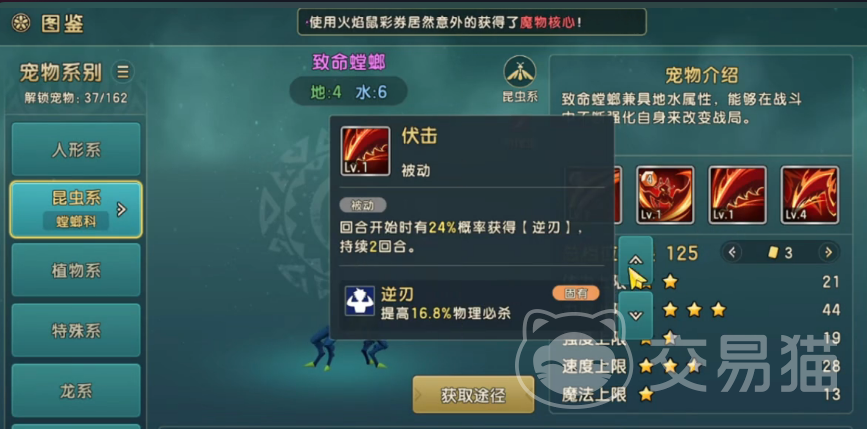Image resolution: width=867 pixels, height=429 pixels.
Task: Click the 图鉴 flower emblem icon
Action: click(x=21, y=23)
